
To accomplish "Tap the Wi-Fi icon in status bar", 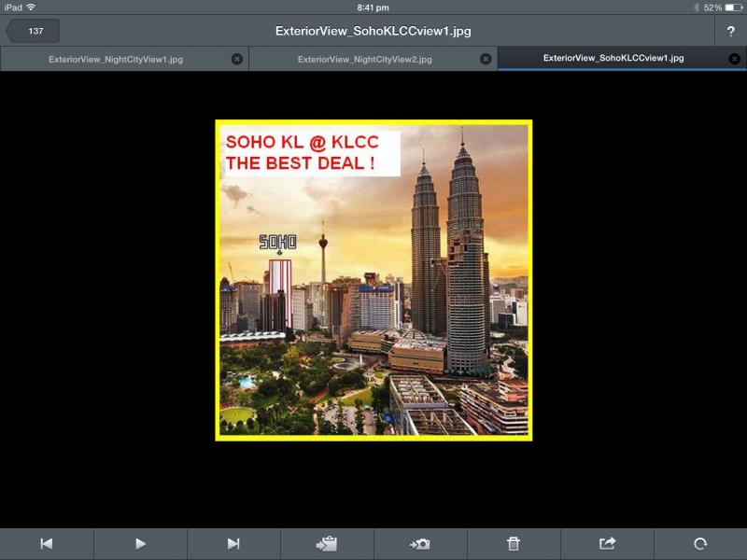I will 31,7.
